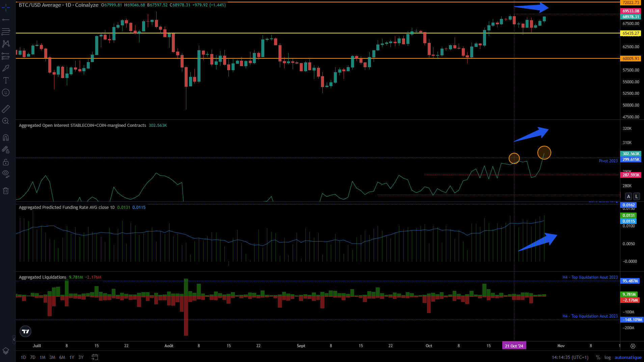Screen dimensions: 644x362
Task: Click the trash icon to remove drawings
Action: (x=6, y=191)
